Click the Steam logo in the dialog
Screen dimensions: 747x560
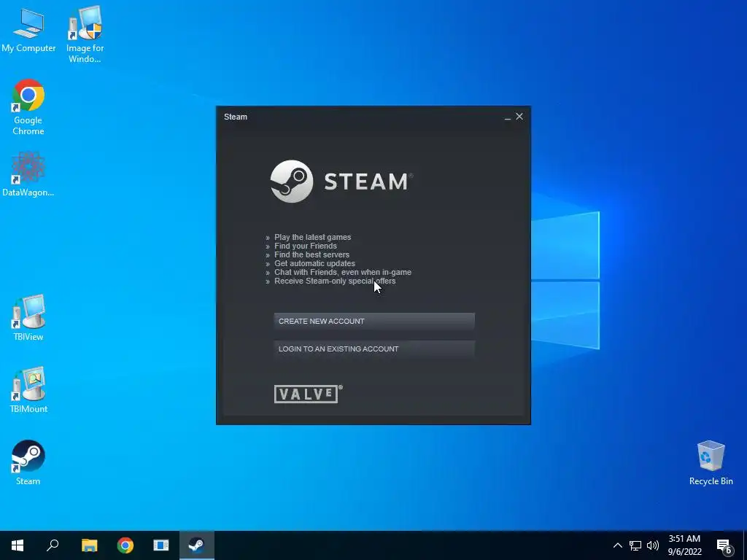(341, 182)
